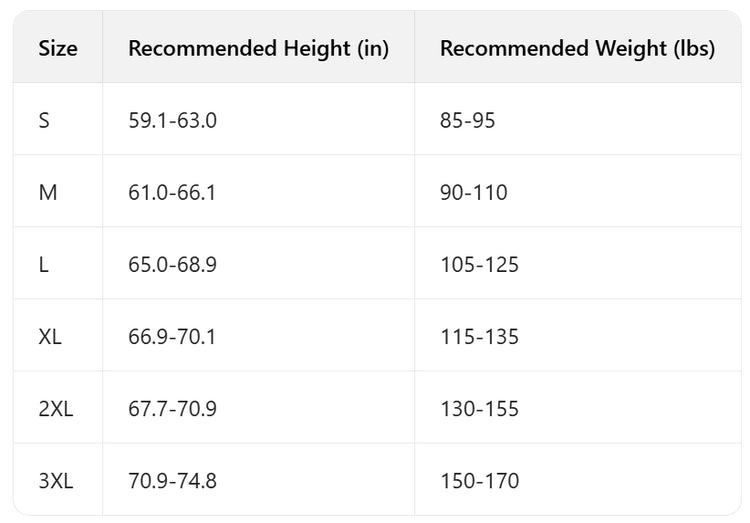This screenshot has width=750, height=523.
Task: Click the Recommended Height (in) header
Action: (258, 48)
